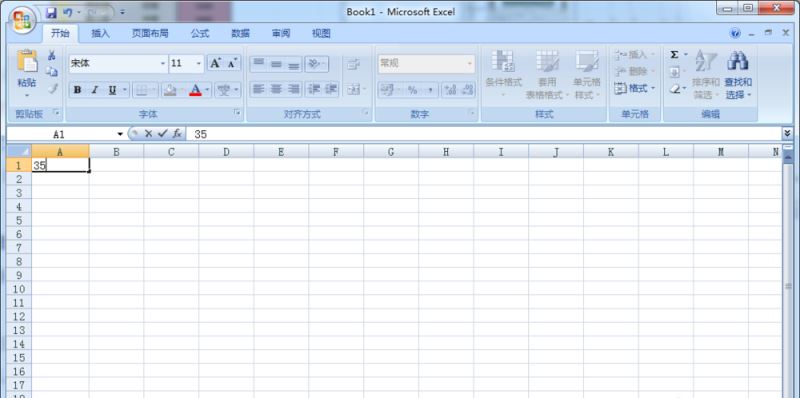
Task: Click the 插入 cells button
Action: pyautogui.click(x=634, y=55)
